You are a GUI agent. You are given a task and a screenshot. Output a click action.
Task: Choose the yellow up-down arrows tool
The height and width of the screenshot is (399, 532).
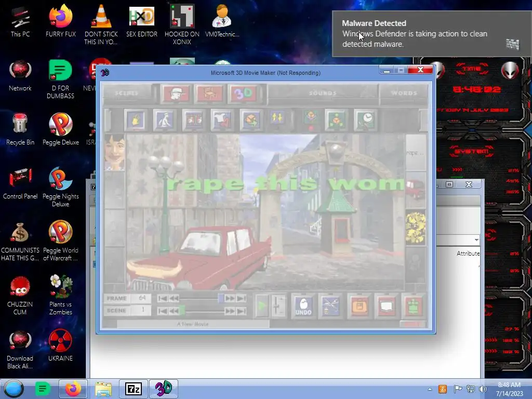click(277, 119)
